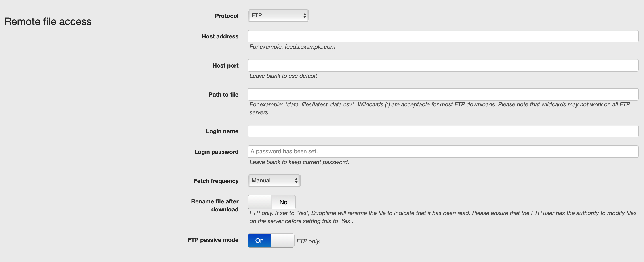644x262 pixels.
Task: Click into the Host port field
Action: click(x=443, y=65)
